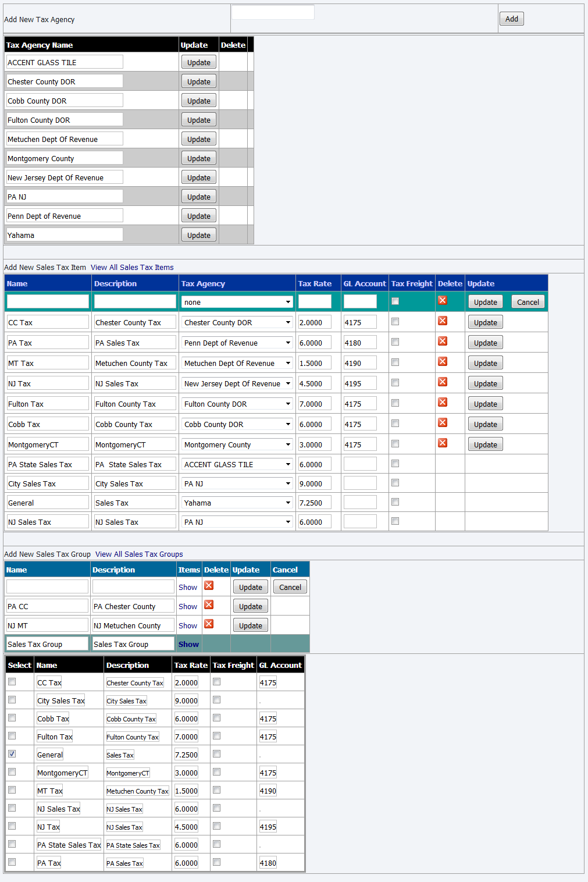Remove the Fulton Tax item via red X

443,403
